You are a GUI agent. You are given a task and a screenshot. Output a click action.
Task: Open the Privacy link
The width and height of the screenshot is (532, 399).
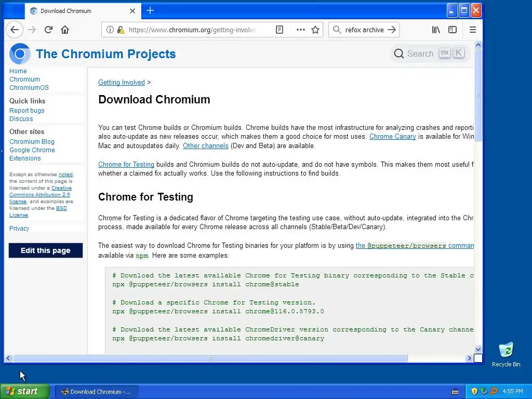click(x=19, y=229)
